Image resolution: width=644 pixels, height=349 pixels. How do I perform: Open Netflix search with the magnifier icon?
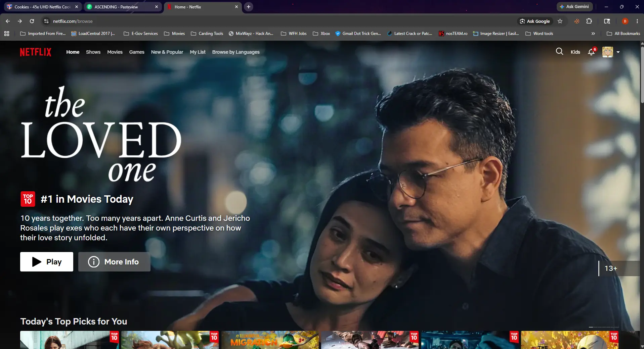click(559, 52)
